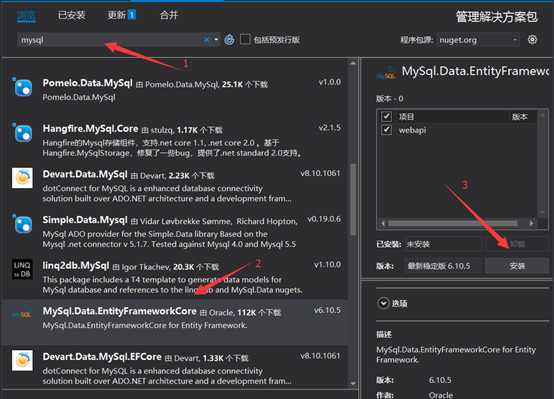Open the version 6.10.5 dropdown
The image size is (554, 399).
pos(444,266)
